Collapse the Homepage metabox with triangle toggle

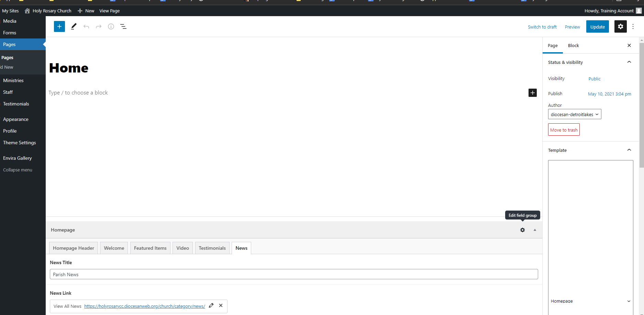[535, 230]
